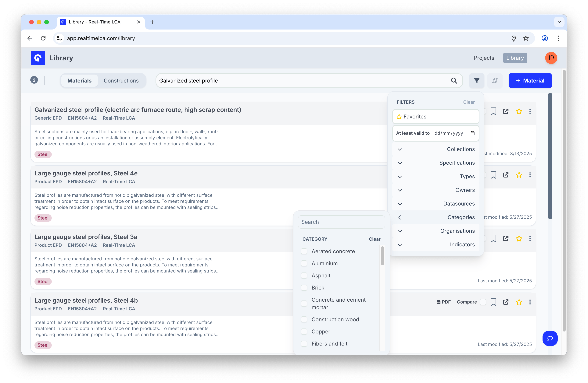Click the category list scrollbar
This screenshot has width=588, height=383.
(382, 256)
